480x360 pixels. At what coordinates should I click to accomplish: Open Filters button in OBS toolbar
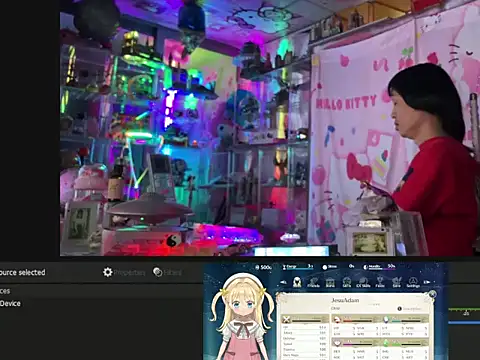pyautogui.click(x=167, y=272)
